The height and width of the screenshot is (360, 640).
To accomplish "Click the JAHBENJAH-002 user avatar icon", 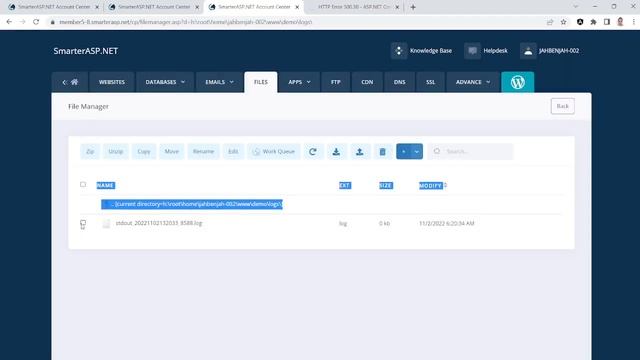I will point(528,51).
